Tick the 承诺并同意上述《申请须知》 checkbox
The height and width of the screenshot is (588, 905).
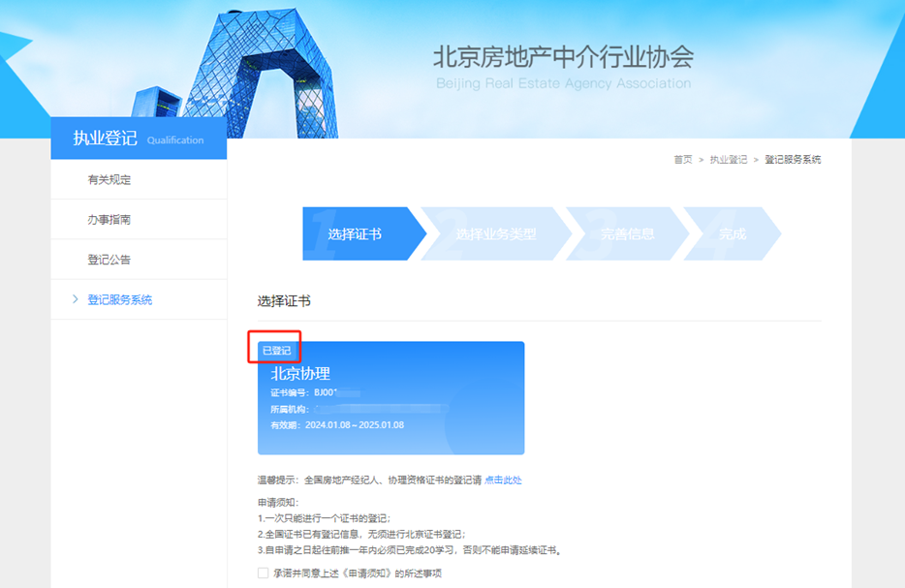264,573
